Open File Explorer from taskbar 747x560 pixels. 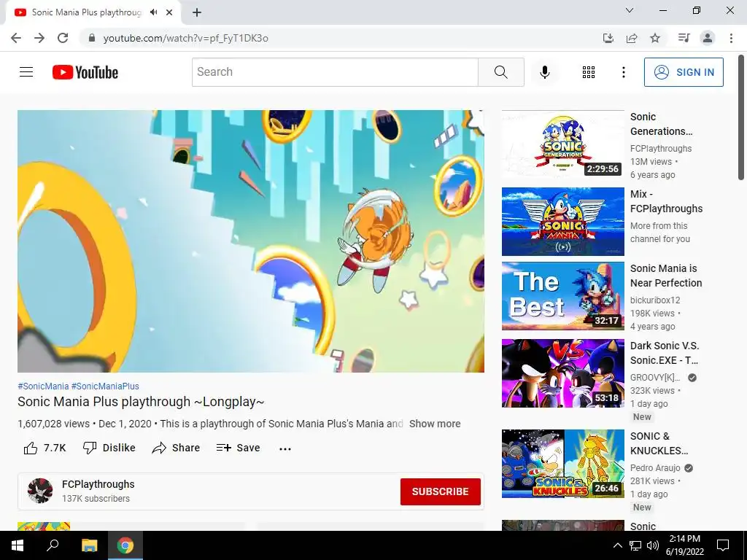(89, 545)
